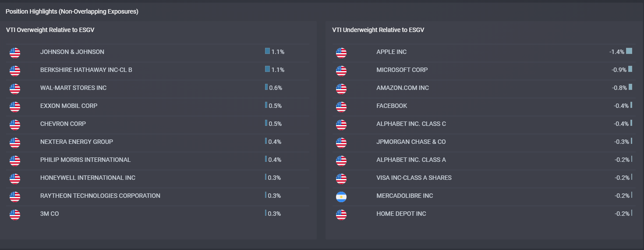The width and height of the screenshot is (644, 250).
Task: Select Raytheon Technologies Corporation in the list
Action: click(x=100, y=196)
